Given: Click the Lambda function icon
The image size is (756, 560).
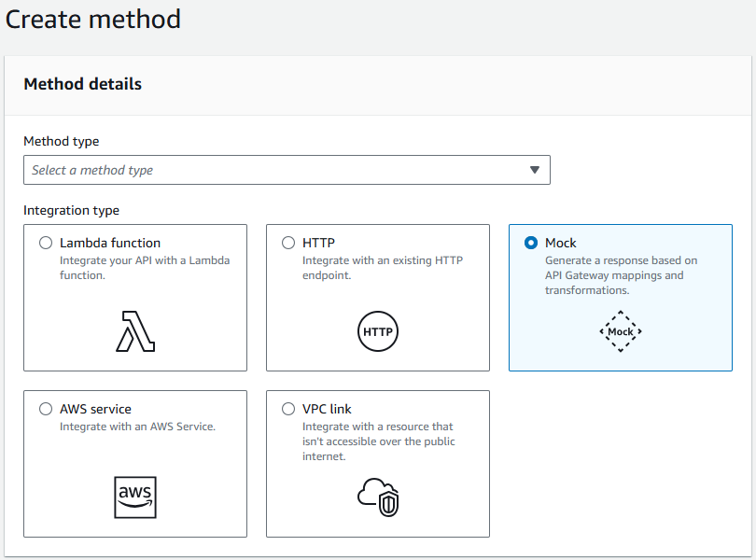Looking at the screenshot, I should click(x=135, y=331).
